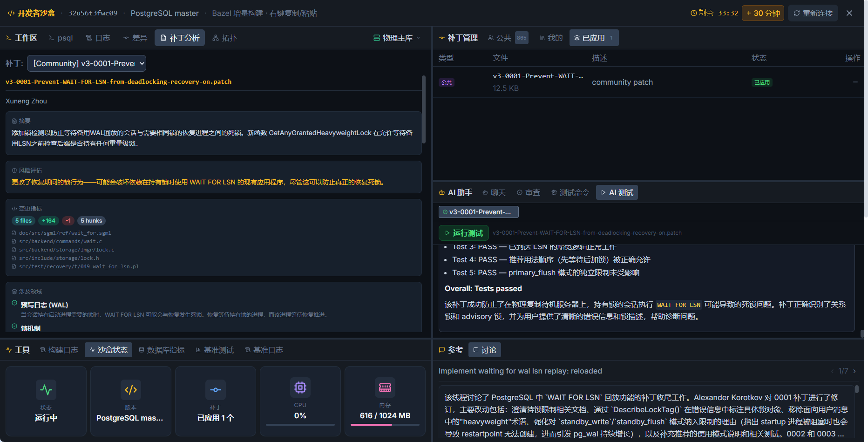Click the 版本 code brackets icon
This screenshot has height=442, width=868.
(x=131, y=390)
